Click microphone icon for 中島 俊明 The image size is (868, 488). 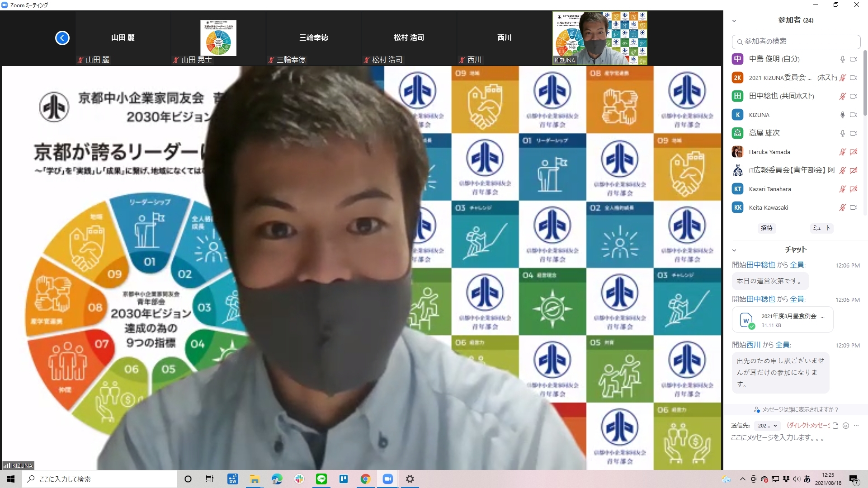(843, 59)
